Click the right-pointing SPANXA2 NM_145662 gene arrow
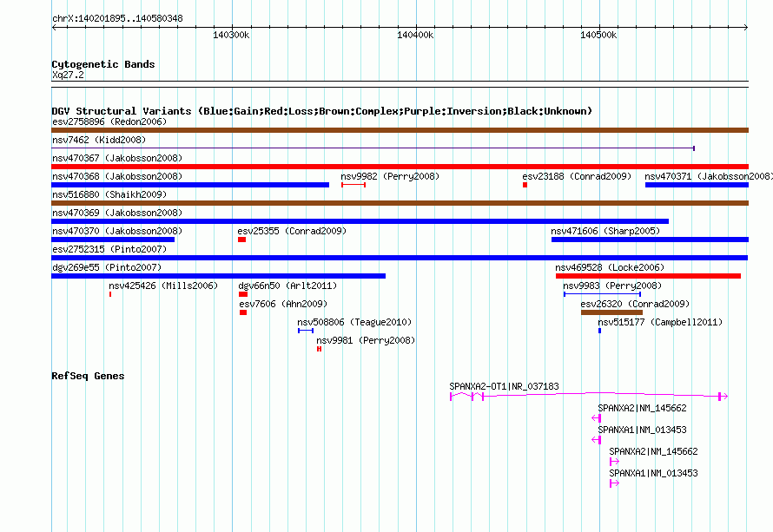Screen dimensions: 773x532 [614, 462]
